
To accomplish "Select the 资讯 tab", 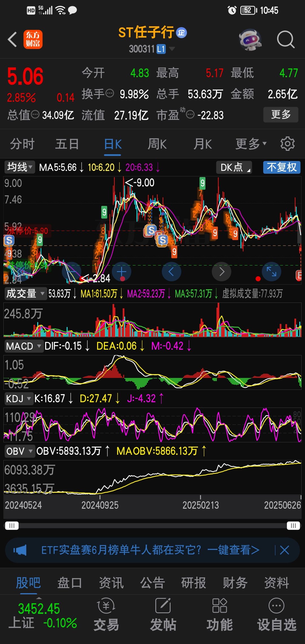I will [111, 583].
